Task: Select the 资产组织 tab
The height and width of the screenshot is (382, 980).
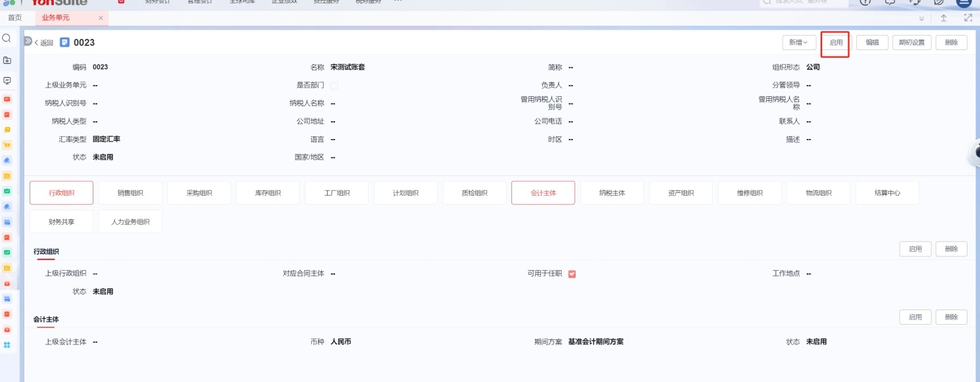Action: 681,193
